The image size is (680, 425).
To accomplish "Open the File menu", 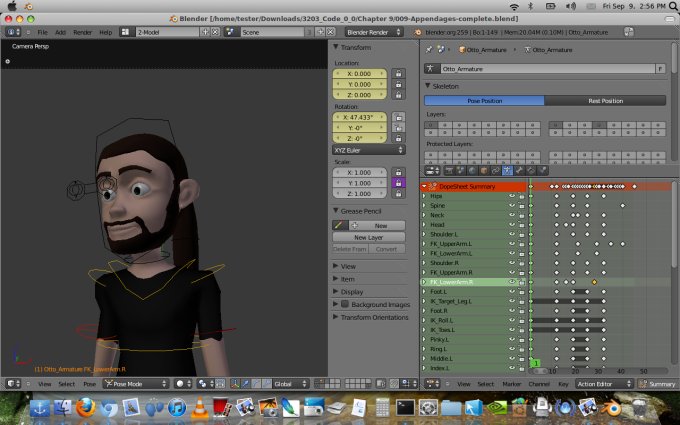I will point(42,32).
